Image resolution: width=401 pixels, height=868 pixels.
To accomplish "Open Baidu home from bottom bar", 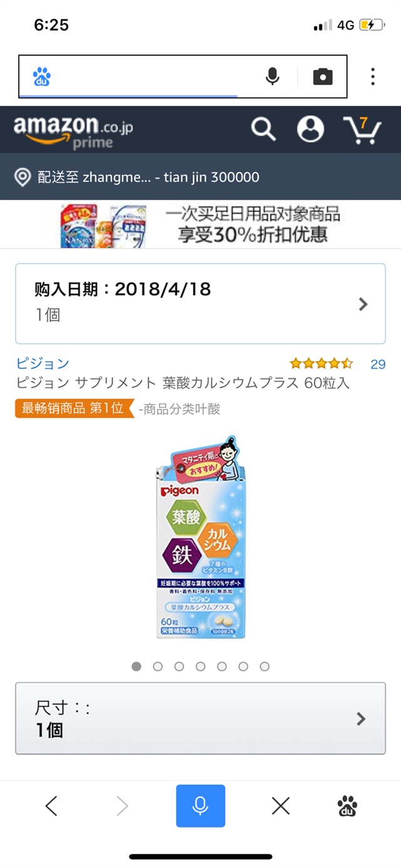I will [x=347, y=805].
